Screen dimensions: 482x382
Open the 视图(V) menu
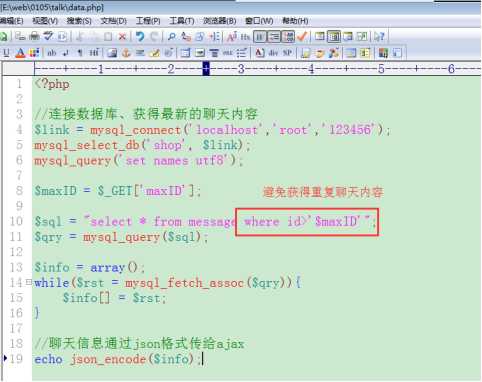click(45, 21)
